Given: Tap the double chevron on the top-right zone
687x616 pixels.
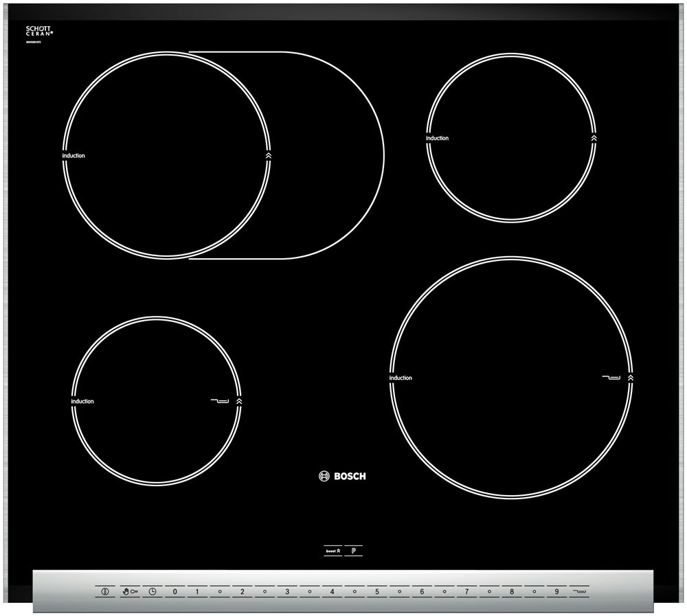Looking at the screenshot, I should tap(594, 138).
